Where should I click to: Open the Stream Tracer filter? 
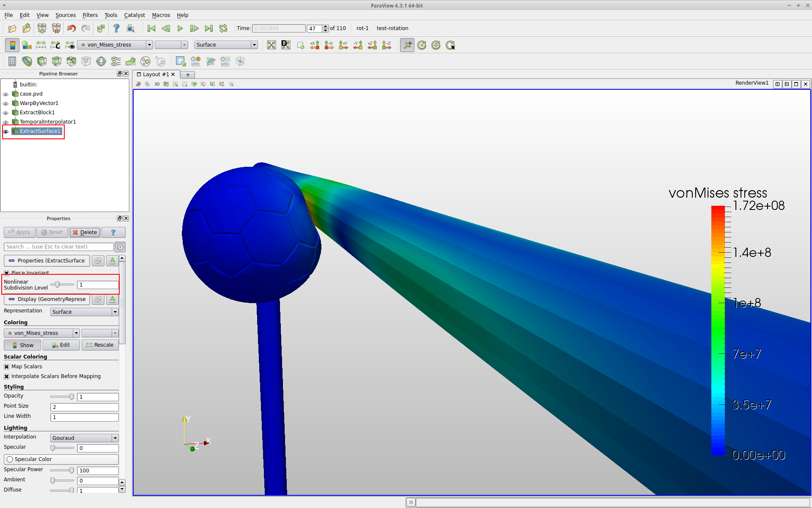click(x=115, y=61)
